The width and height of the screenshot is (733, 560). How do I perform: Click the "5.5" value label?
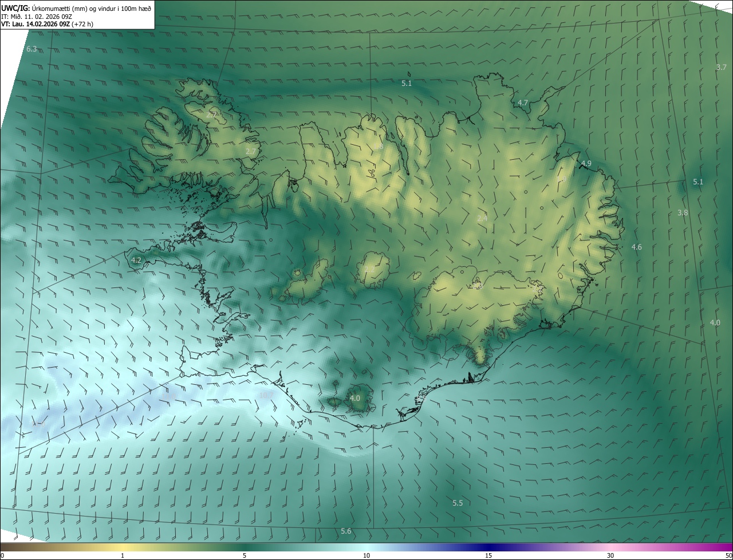458,503
